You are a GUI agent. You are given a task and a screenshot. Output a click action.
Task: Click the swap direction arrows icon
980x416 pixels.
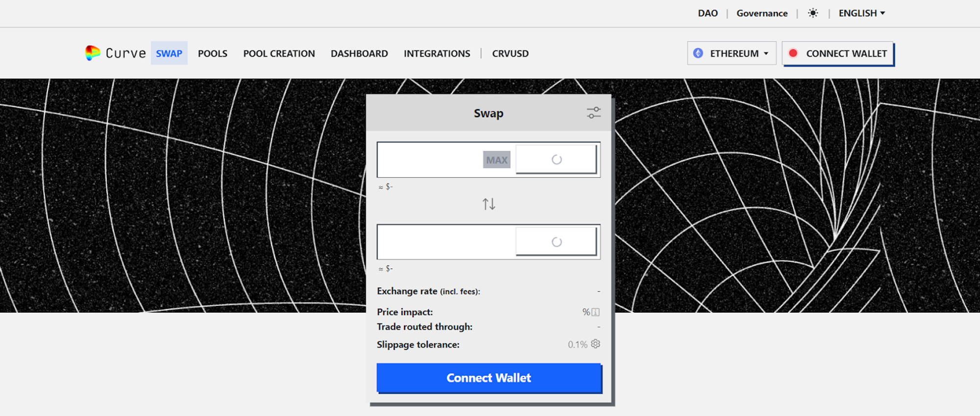click(489, 204)
